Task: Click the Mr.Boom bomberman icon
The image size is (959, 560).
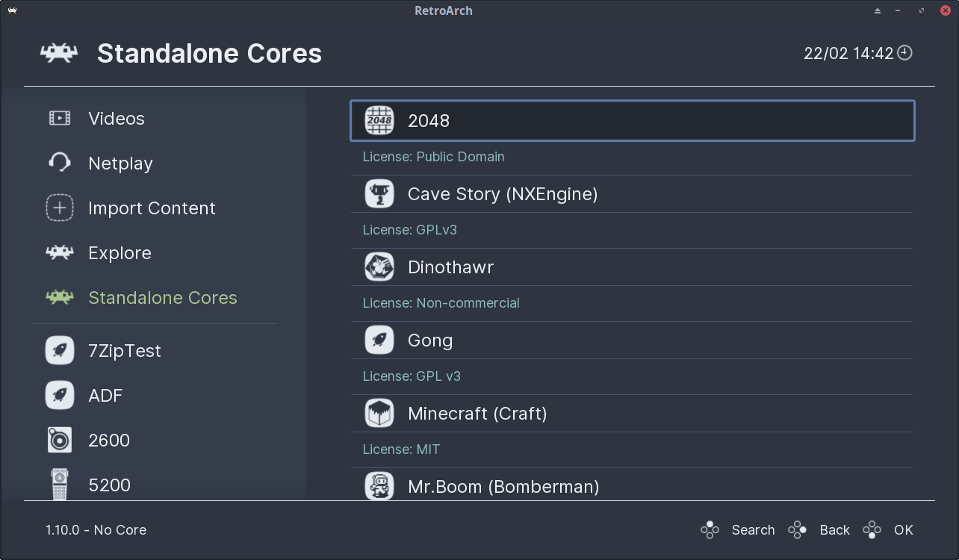Action: 379,486
